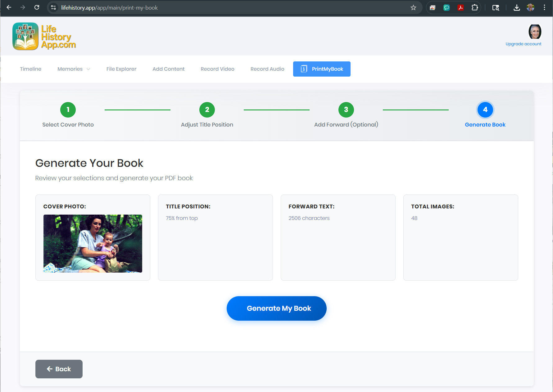Screen dimensions: 553x392
Task: Click the Back button
Action: [59, 369]
